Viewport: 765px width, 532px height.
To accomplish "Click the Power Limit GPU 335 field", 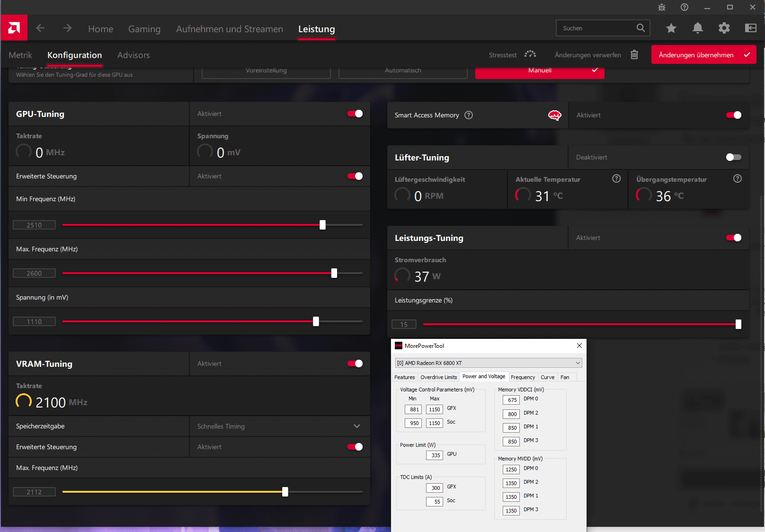I will [435, 455].
